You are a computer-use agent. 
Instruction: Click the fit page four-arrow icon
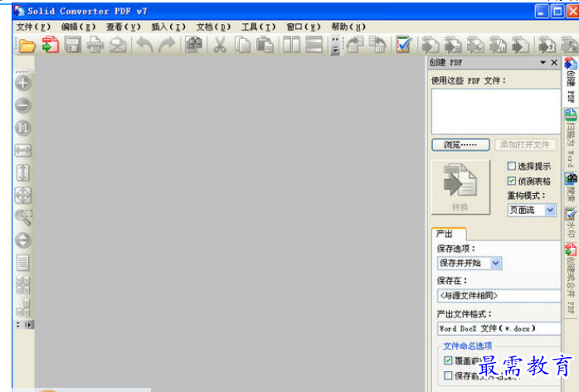pos(23,196)
